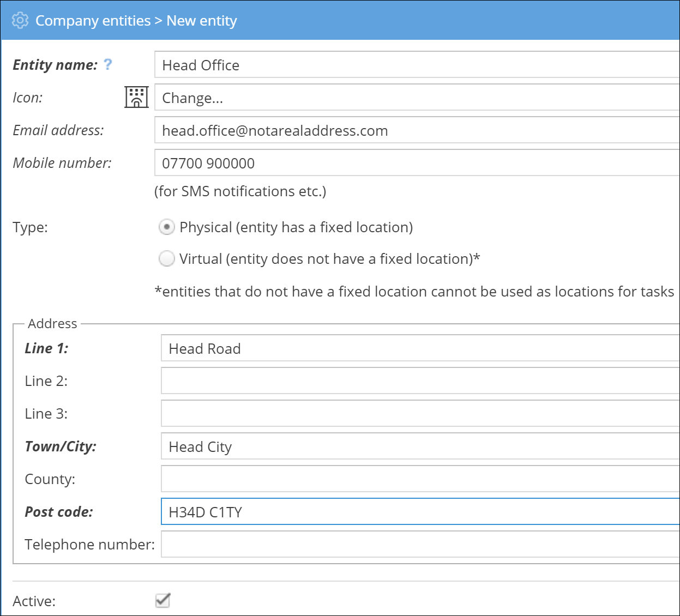
Task: Select the Virtual entity type radio button
Action: pyautogui.click(x=166, y=258)
